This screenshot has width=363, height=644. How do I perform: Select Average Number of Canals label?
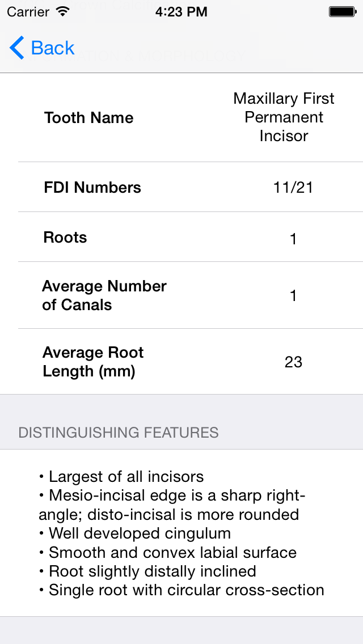104,295
